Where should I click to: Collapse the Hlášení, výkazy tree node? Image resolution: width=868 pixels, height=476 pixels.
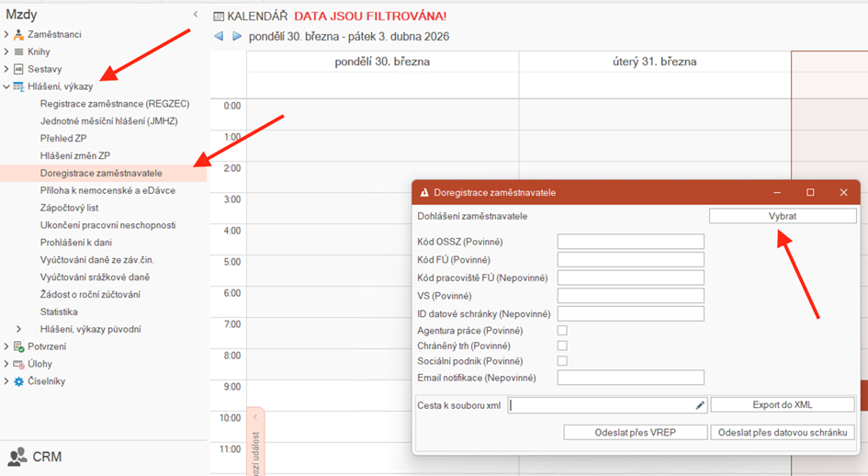[6, 87]
